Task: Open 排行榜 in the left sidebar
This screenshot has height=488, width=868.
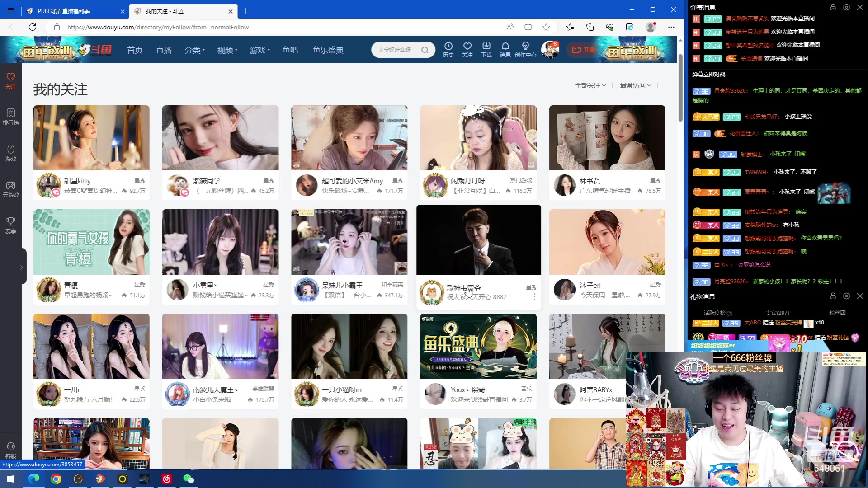Action: 11,117
